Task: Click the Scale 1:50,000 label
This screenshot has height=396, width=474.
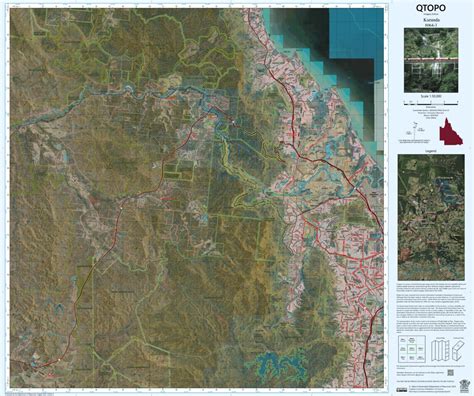Action: [x=431, y=96]
